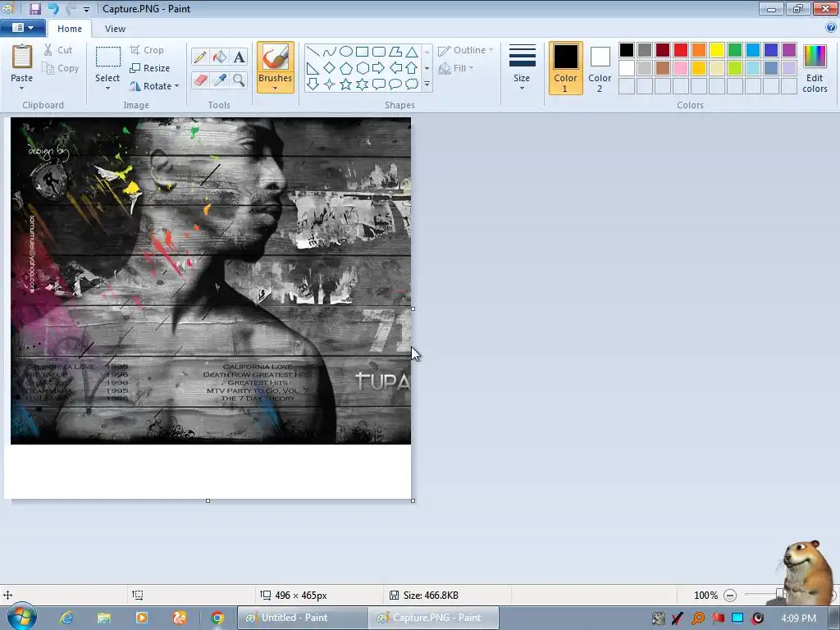The width and height of the screenshot is (840, 630).
Task: Expand the Rotate dropdown
Action: 177,85
